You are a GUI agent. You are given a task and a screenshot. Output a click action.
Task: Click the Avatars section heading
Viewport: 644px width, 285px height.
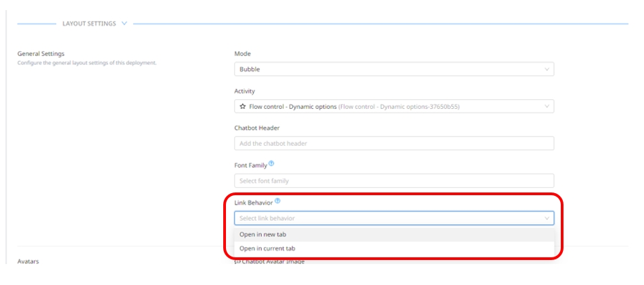28,261
